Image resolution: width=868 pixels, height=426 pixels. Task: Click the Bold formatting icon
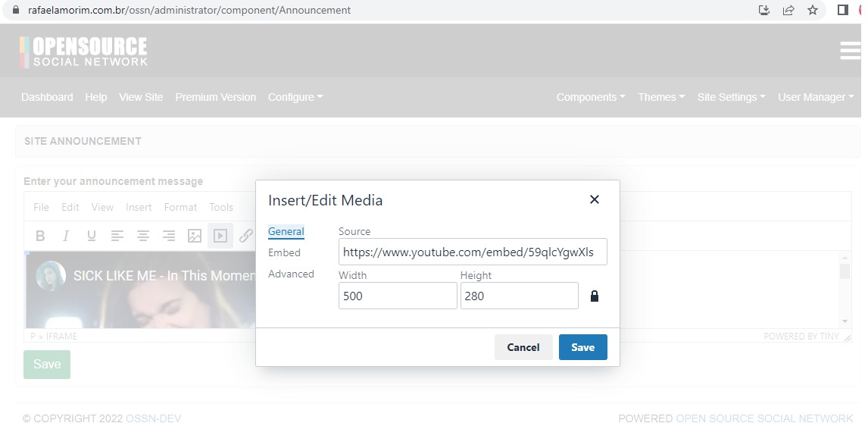[41, 236]
